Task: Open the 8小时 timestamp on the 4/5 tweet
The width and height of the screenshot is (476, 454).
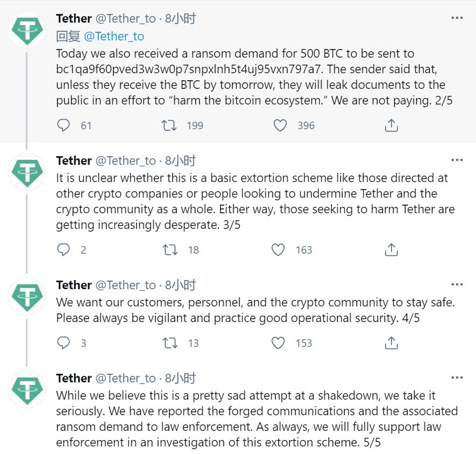Action: 180,285
